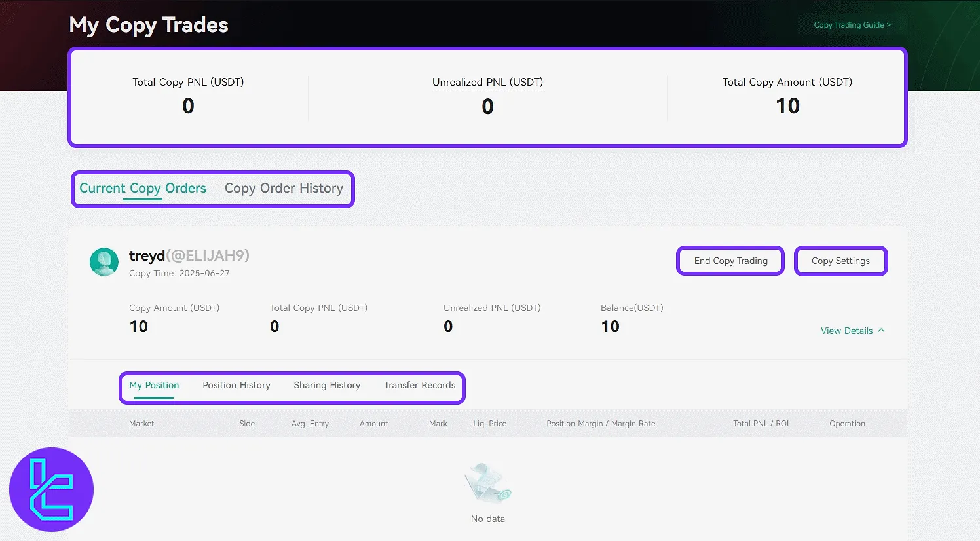
Task: Click Position Margin / Margin Rate header
Action: (601, 424)
